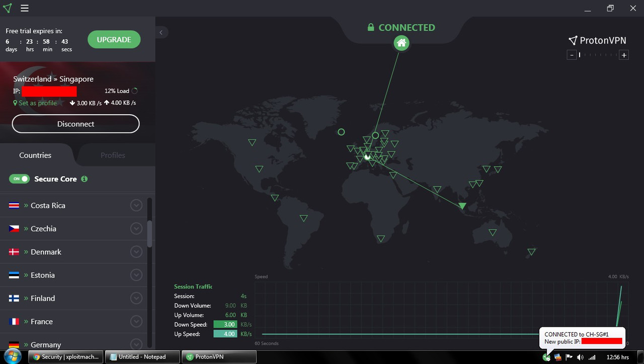Image resolution: width=644 pixels, height=364 pixels.
Task: Click the volume icon in system tray
Action: [x=580, y=357]
